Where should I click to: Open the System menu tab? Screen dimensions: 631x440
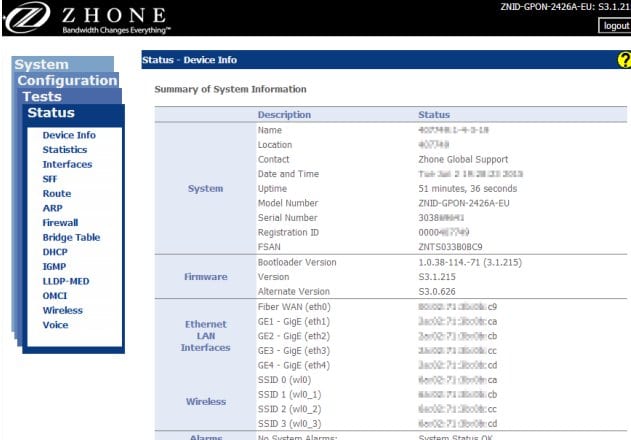pyautogui.click(x=63, y=64)
